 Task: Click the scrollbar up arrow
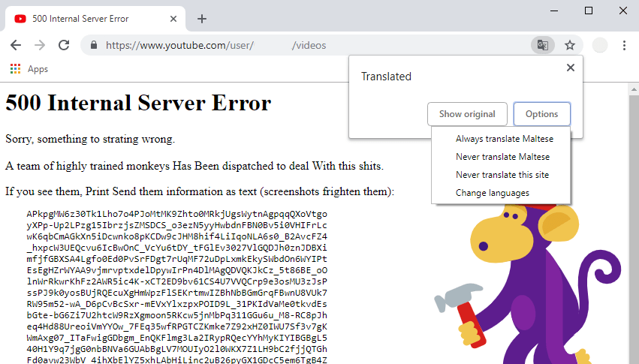pyautogui.click(x=633, y=89)
